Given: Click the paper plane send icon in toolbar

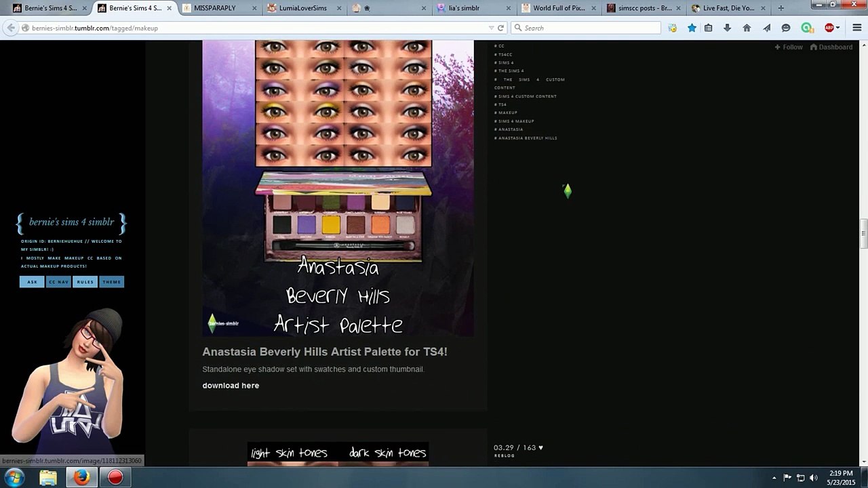Looking at the screenshot, I should click(x=766, y=28).
